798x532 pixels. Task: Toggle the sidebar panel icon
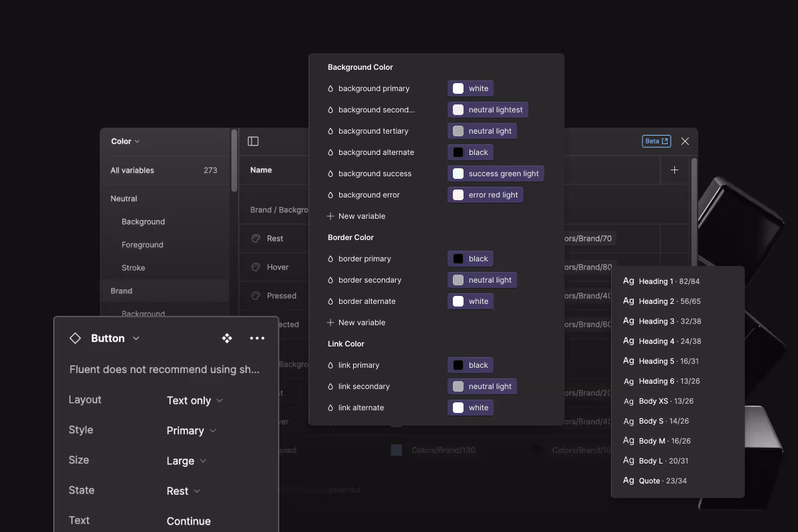click(253, 141)
